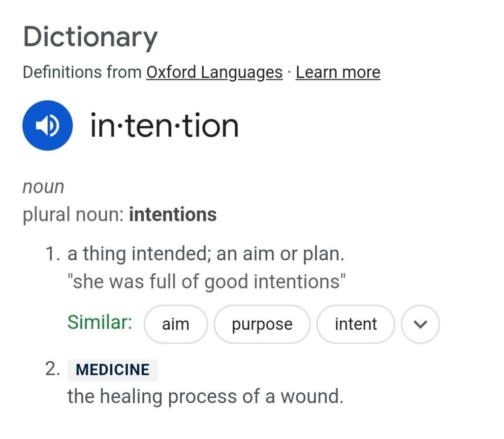Select the 'aim' synonym chip
Image resolution: width=504 pixels, height=439 pixels.
point(176,324)
